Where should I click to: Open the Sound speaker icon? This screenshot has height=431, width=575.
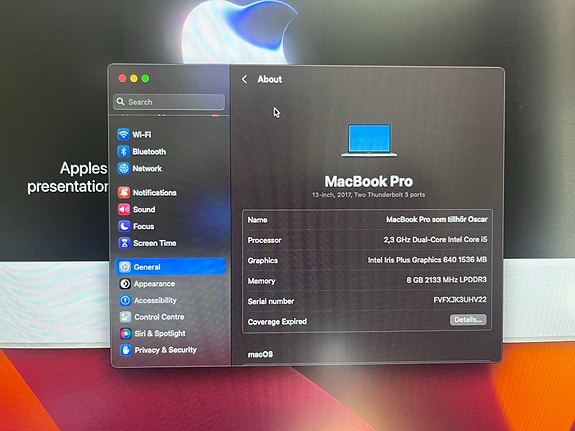pos(124,209)
